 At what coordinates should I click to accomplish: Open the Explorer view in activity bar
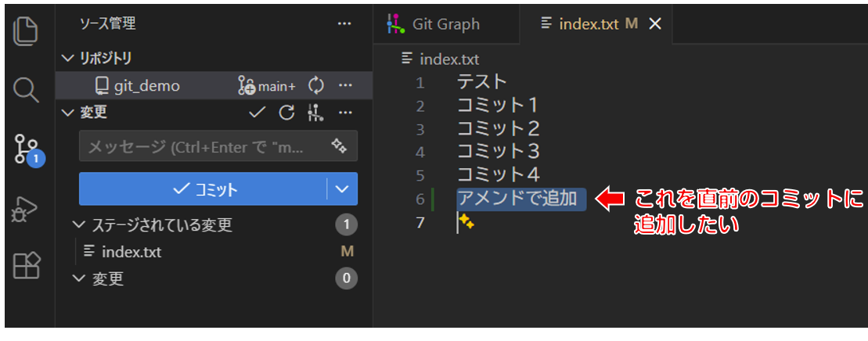point(26,31)
